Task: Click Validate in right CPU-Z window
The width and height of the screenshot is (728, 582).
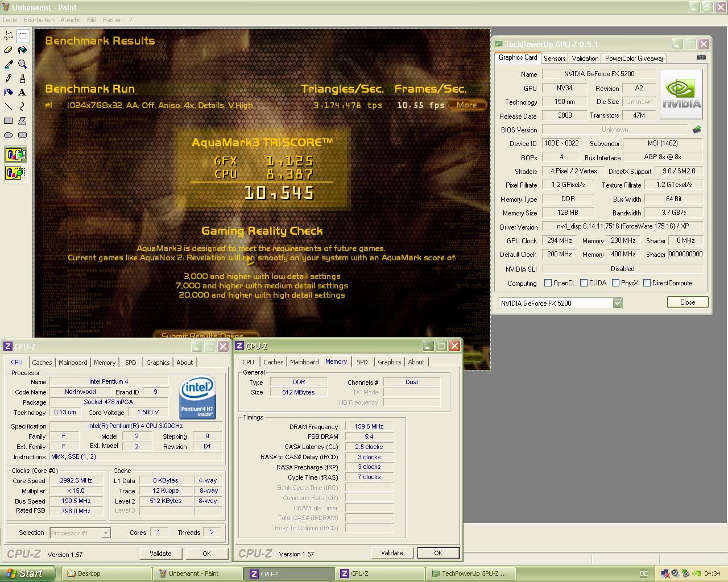Action: pyautogui.click(x=392, y=553)
